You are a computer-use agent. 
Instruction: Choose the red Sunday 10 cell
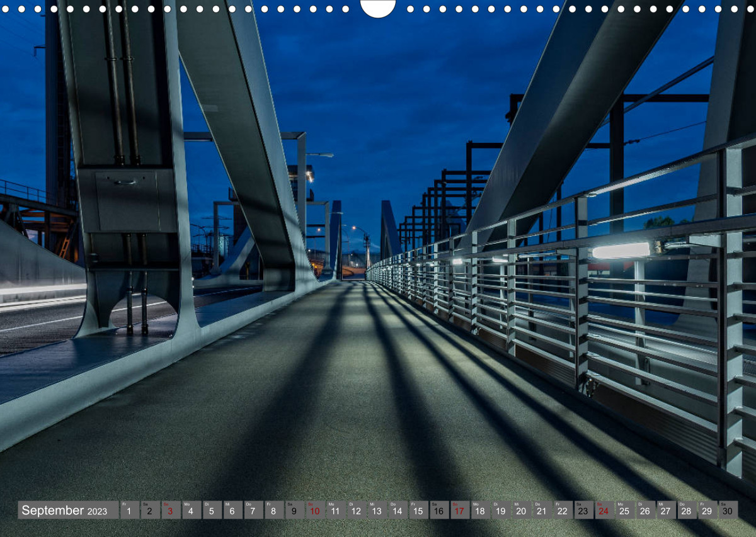[315, 510]
